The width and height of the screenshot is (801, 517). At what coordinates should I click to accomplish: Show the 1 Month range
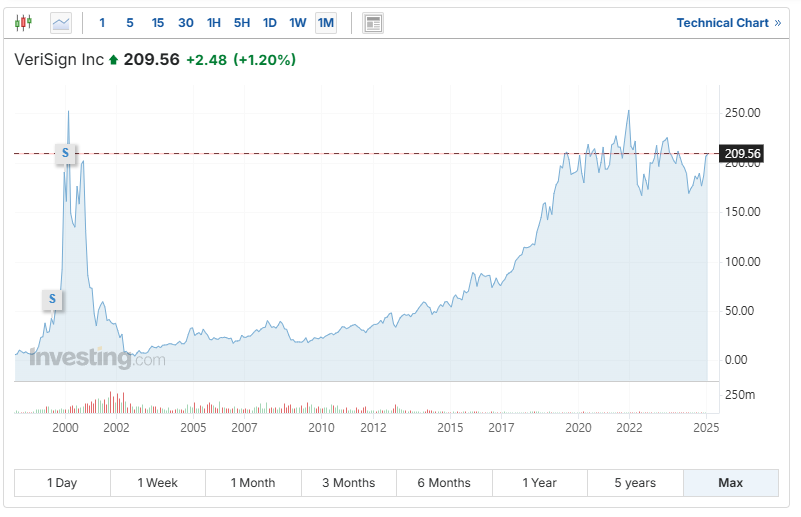click(253, 483)
